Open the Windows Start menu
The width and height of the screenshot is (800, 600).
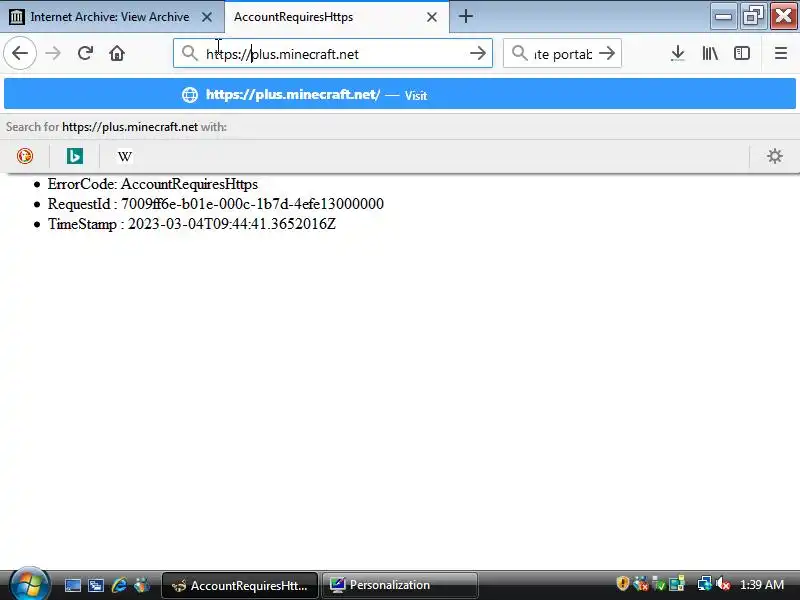[28, 585]
